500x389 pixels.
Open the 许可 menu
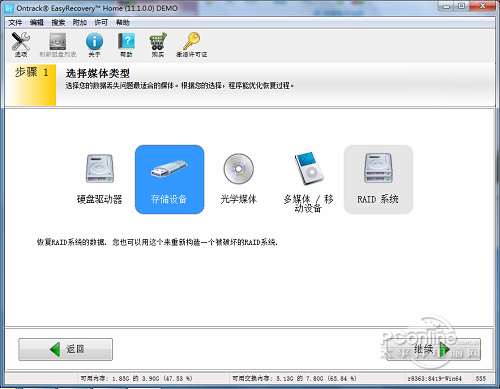coord(101,23)
